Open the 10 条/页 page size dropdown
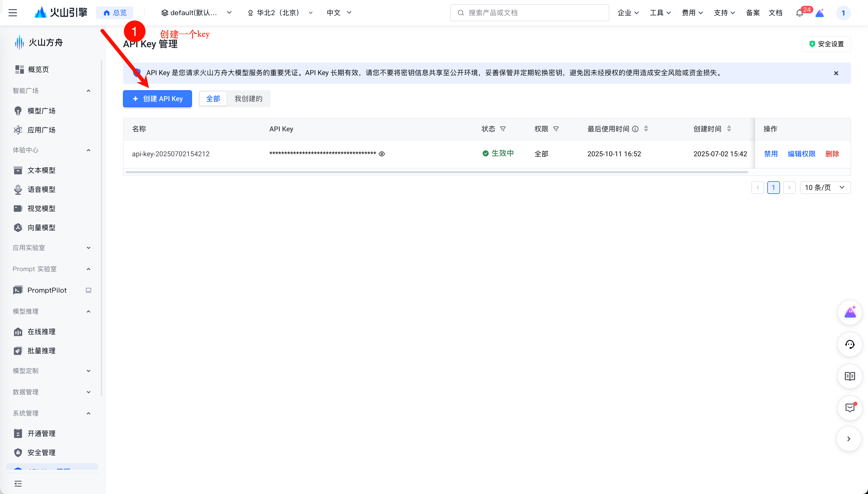 click(x=825, y=188)
